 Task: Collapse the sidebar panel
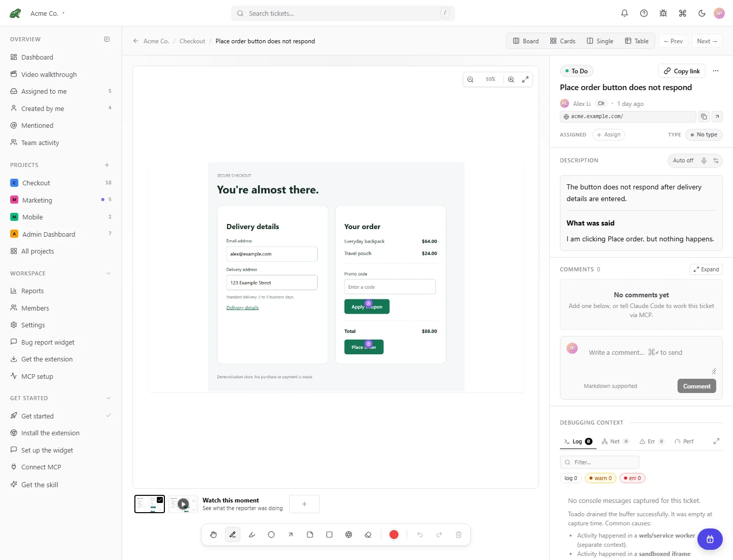tap(107, 39)
